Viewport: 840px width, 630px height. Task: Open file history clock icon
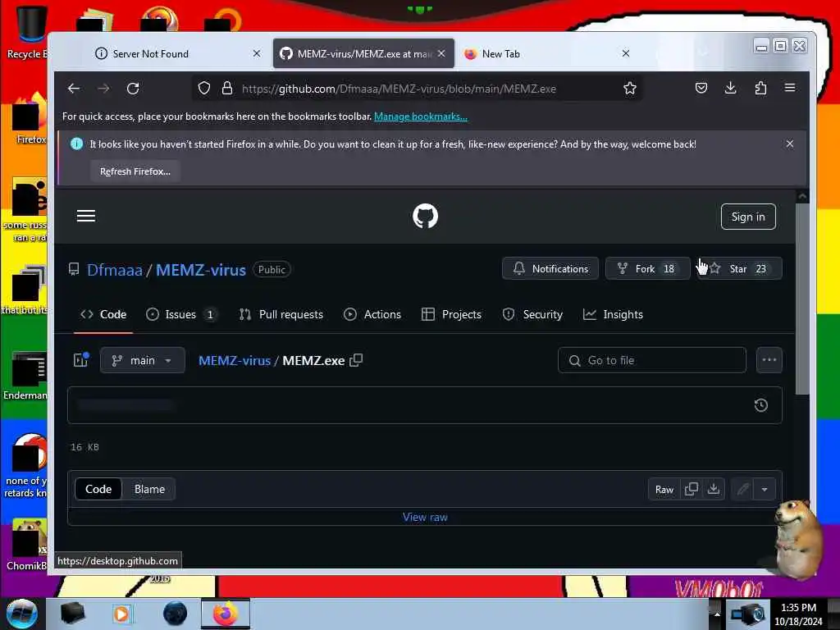point(760,405)
